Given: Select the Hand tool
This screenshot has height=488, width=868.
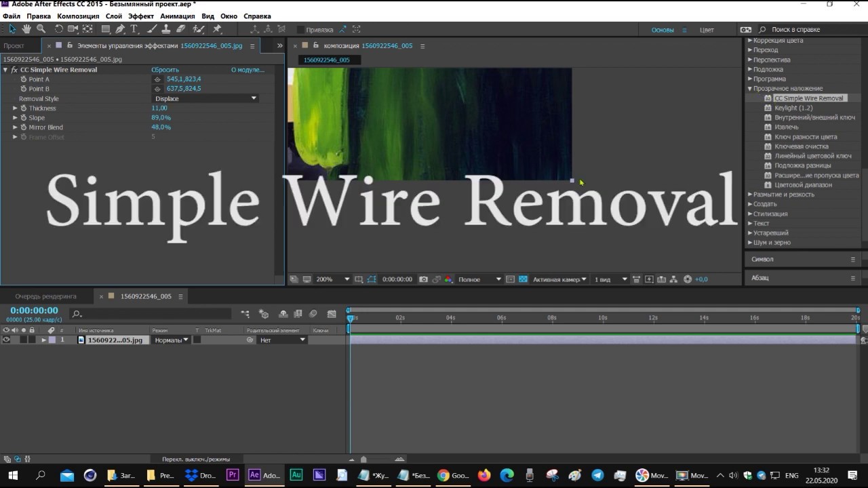Looking at the screenshot, I should pyautogui.click(x=26, y=29).
